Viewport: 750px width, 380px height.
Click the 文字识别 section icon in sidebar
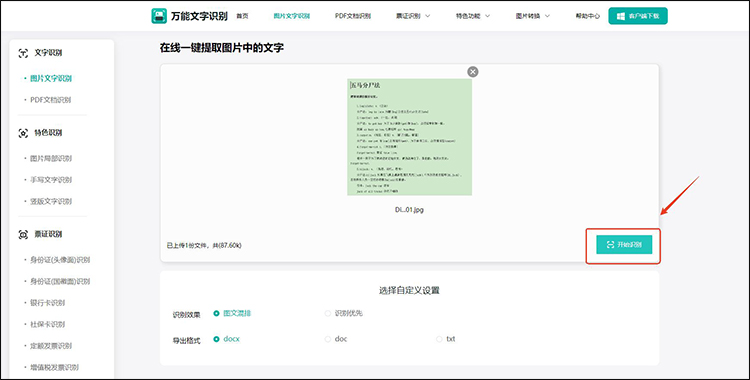point(23,53)
